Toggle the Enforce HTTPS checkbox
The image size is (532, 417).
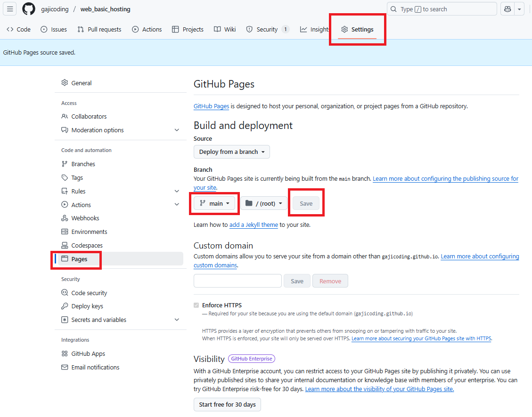click(196, 305)
